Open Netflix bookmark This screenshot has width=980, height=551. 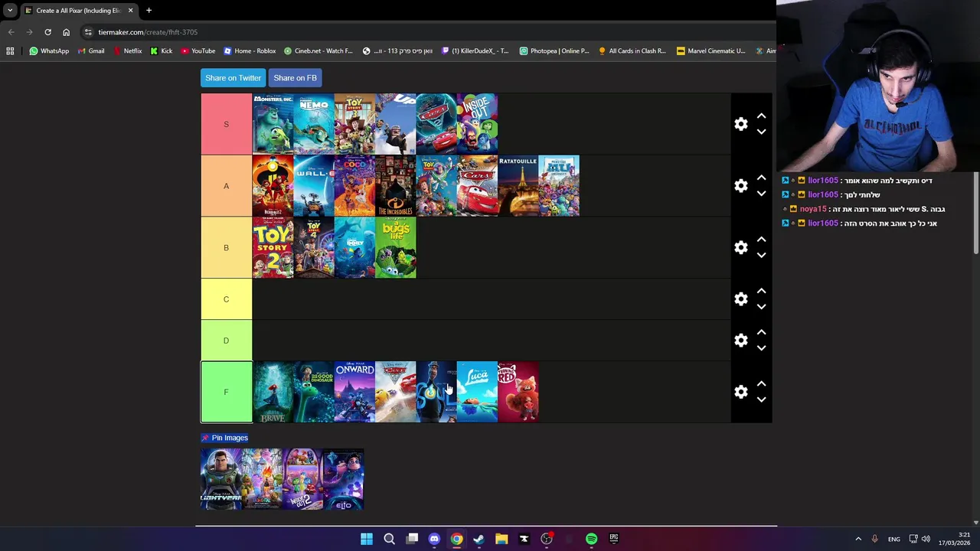(127, 51)
